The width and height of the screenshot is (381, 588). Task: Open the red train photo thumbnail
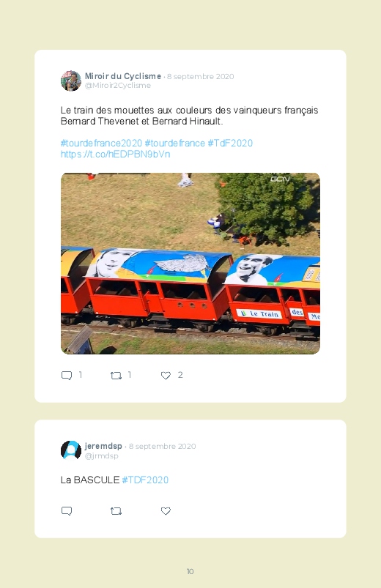tap(190, 264)
